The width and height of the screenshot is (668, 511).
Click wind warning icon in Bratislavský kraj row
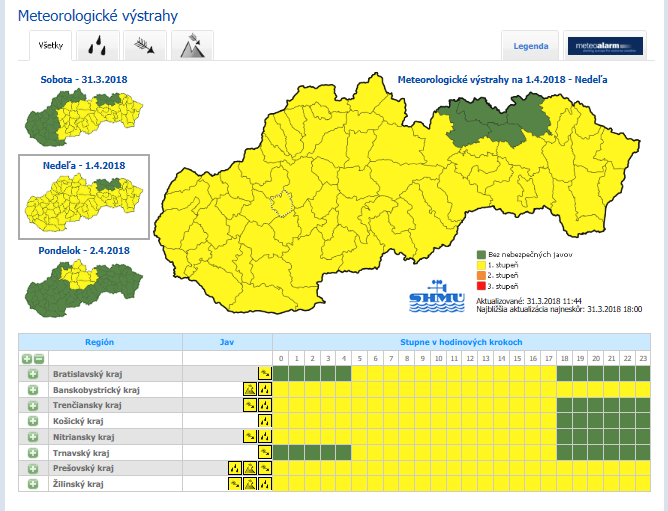(x=264, y=373)
